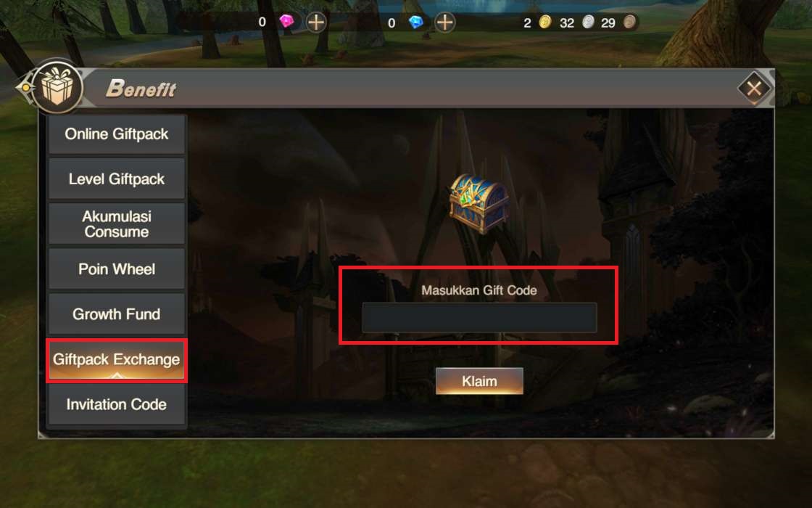Show the Growth Fund tab

(x=117, y=314)
